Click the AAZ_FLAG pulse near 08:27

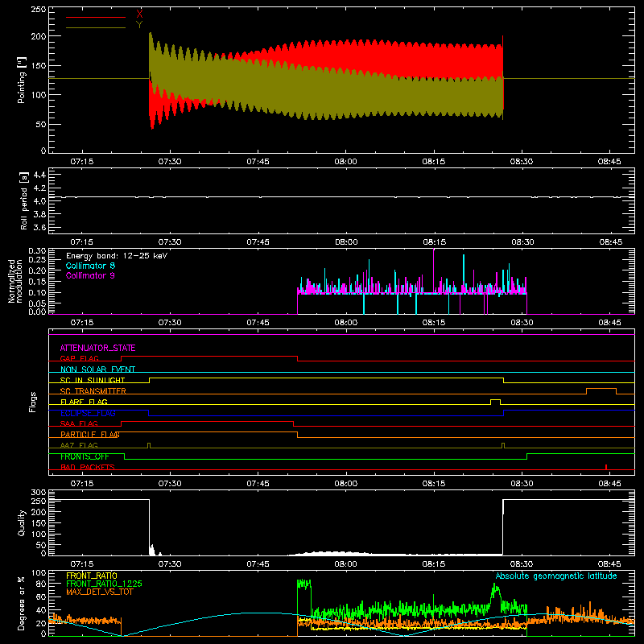tap(503, 445)
